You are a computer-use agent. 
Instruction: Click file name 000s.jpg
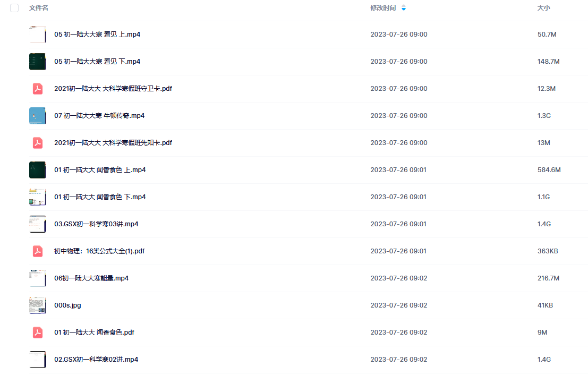click(67, 305)
